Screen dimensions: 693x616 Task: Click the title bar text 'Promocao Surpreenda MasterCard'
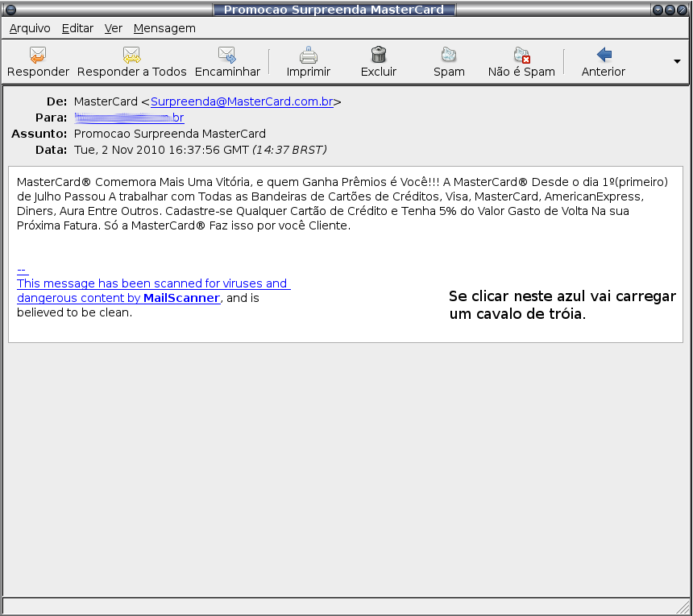coord(334,10)
